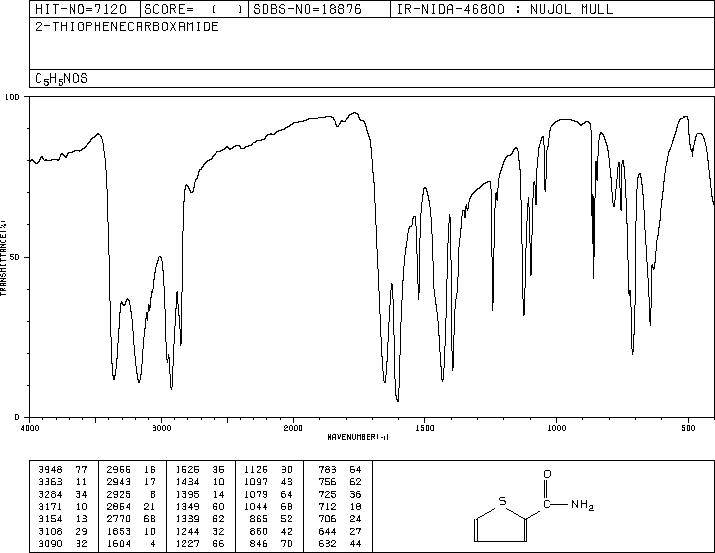Click the 500 wavenumber axis label
Image resolution: width=715 pixels, height=553 pixels.
(x=688, y=428)
